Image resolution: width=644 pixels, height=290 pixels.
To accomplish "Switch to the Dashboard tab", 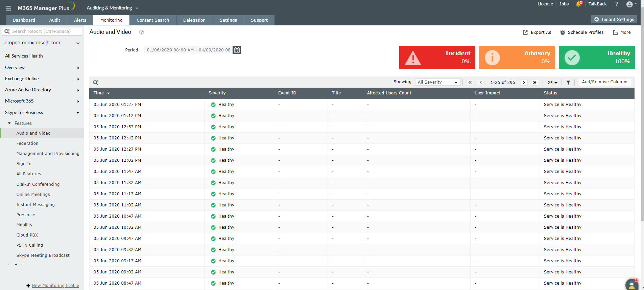I will 24,20.
